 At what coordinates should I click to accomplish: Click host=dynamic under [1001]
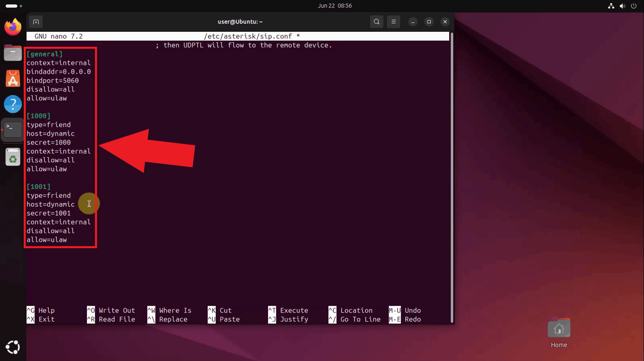[x=51, y=204]
